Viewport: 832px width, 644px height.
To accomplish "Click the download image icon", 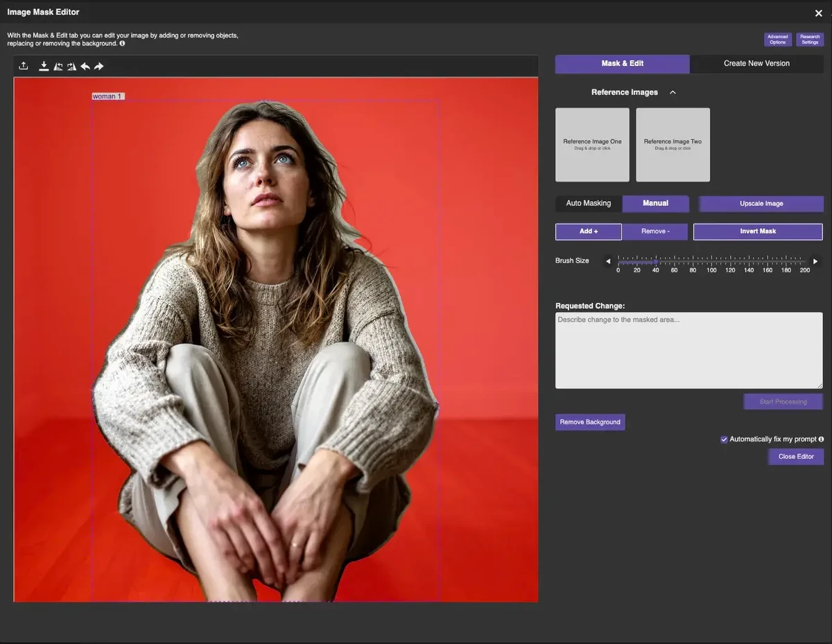I will coord(44,67).
